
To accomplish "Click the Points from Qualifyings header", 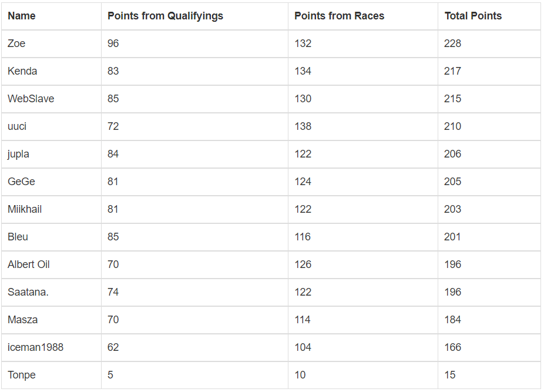I will pos(165,16).
